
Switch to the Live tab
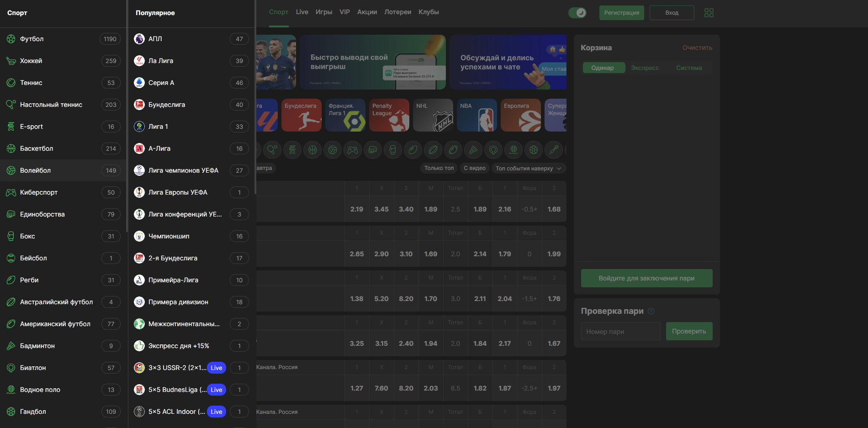(302, 12)
